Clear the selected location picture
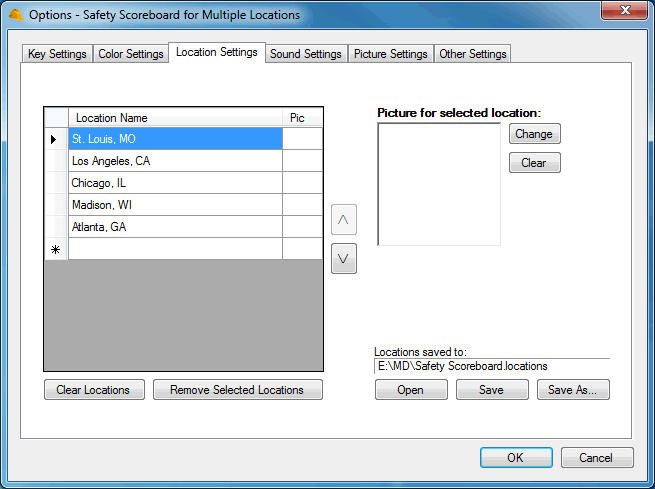The image size is (655, 489). point(534,163)
